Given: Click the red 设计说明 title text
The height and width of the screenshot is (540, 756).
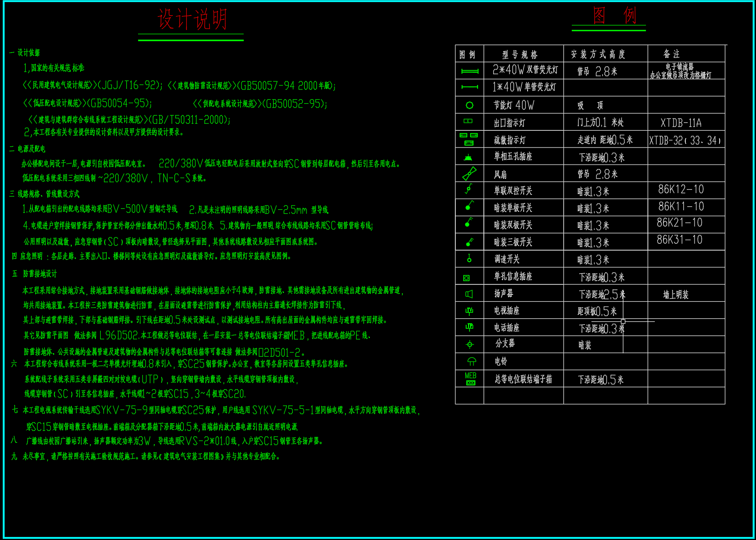Looking at the screenshot, I should (x=192, y=20).
